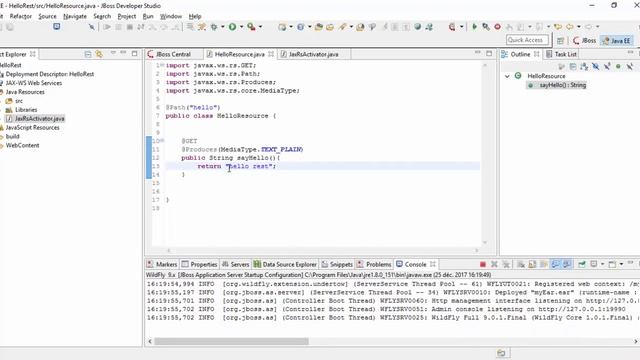Viewport: 640px width, 360px height.
Task: Select JaxRsActivator.java in Project Explorer
Action: tap(40, 119)
